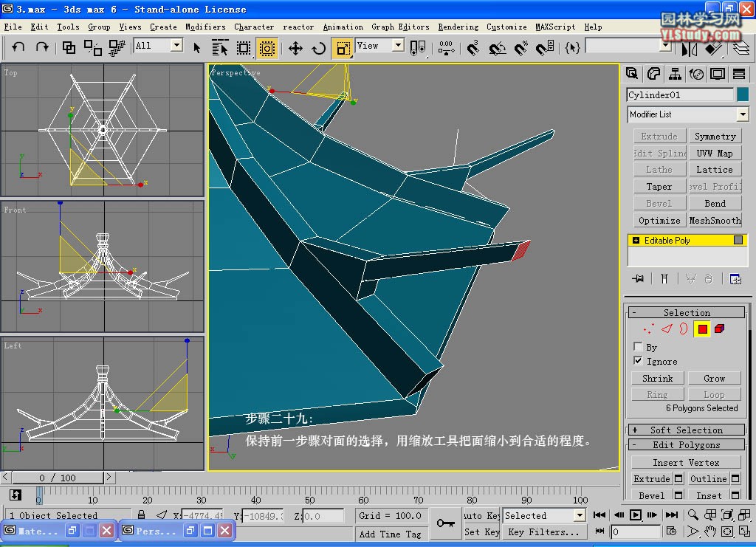Screen dimensions: 756x547
Task: Open the Hierarchy command panel tab
Action: pos(675,73)
